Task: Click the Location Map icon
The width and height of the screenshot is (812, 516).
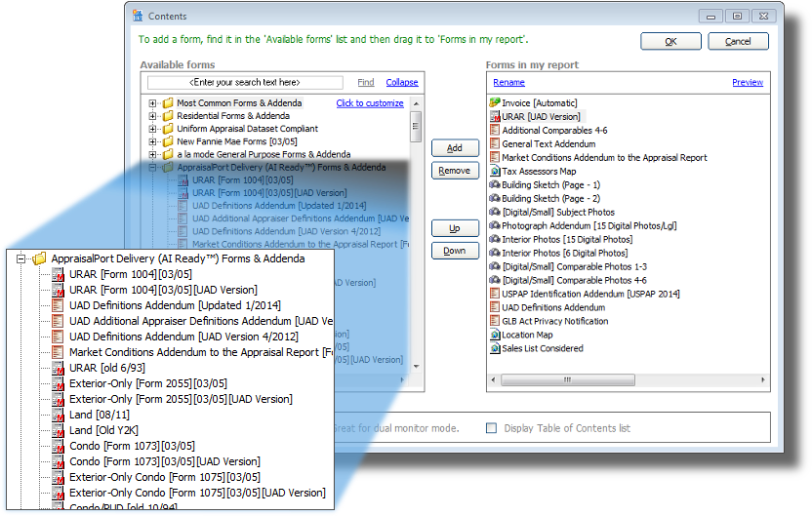Action: pos(495,335)
